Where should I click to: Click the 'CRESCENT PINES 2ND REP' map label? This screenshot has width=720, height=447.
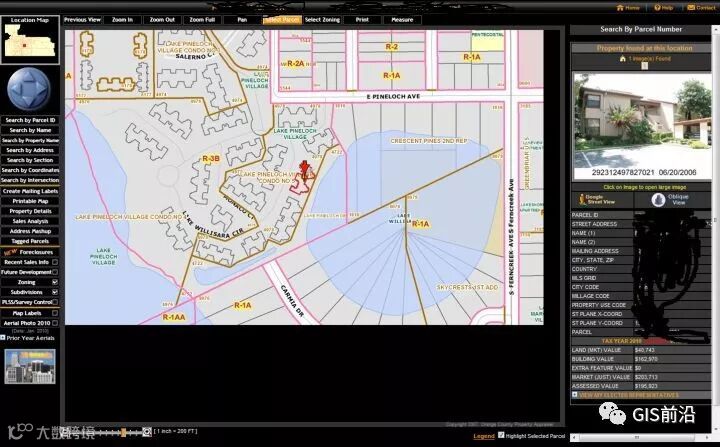click(428, 141)
